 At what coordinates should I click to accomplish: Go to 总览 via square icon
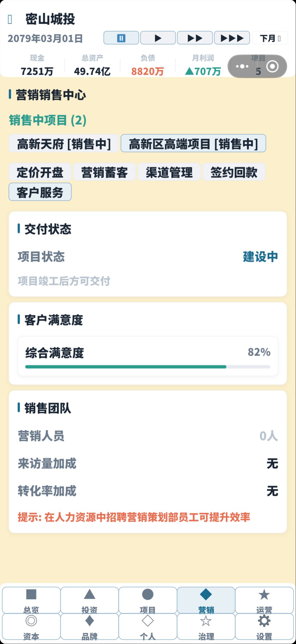click(x=31, y=600)
